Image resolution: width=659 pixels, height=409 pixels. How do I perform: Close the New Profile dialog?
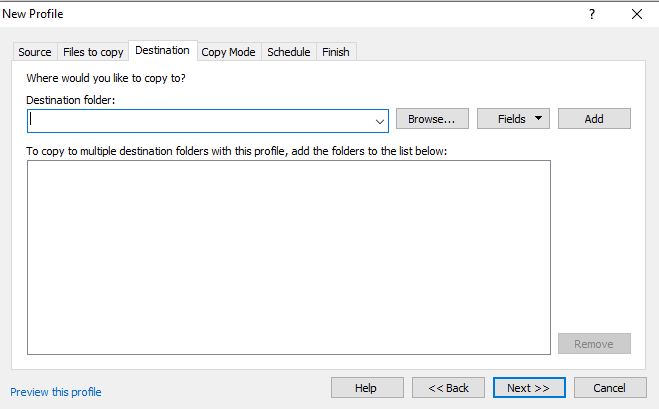[637, 14]
